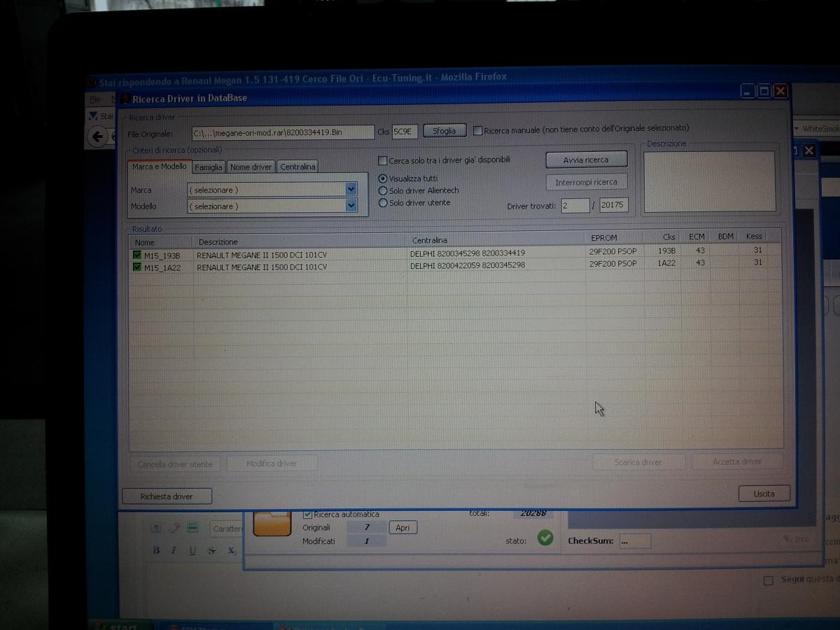This screenshot has height=630, width=840.
Task: Tick the M15_1A22 driver checkbox
Action: pos(136,266)
